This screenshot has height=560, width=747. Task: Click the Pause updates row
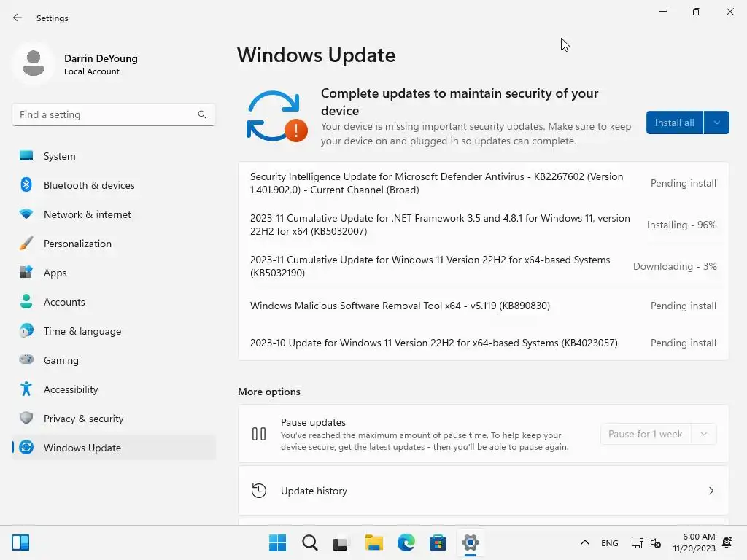[x=483, y=434]
